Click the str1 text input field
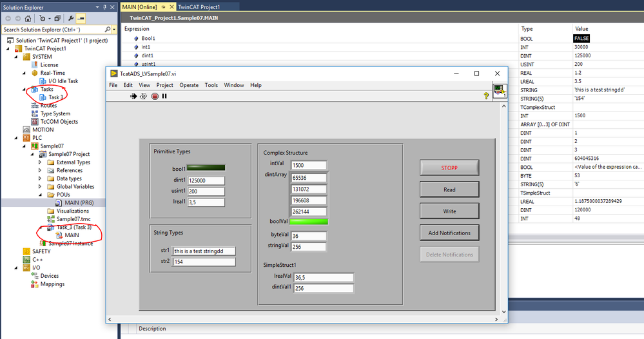This screenshot has height=339, width=644. 204,251
